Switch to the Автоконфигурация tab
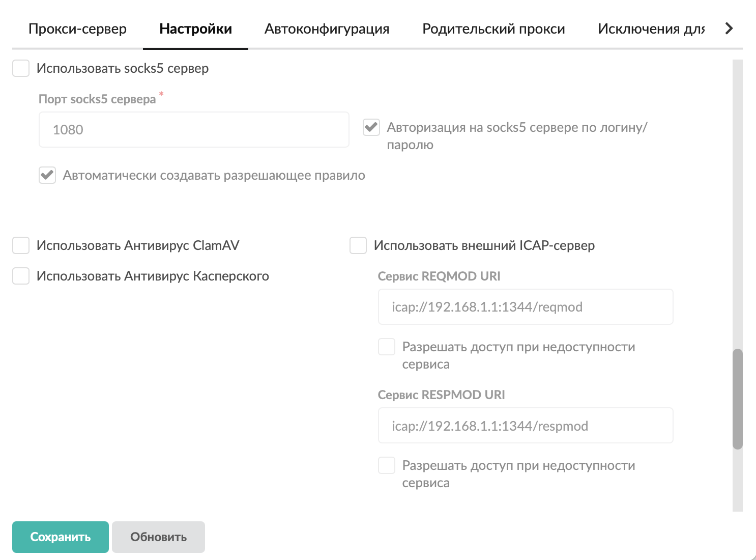Image resolution: width=756 pixels, height=560 pixels. pos(327,29)
